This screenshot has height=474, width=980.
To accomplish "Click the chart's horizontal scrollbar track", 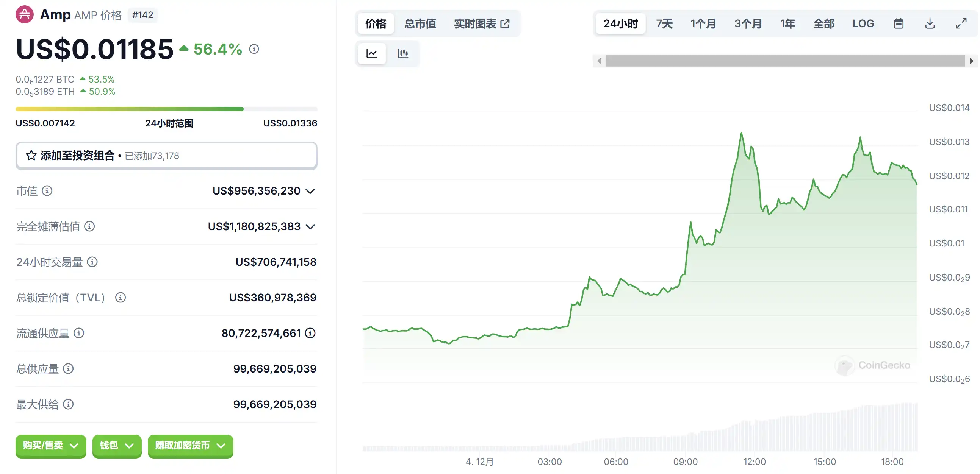I will [x=784, y=61].
